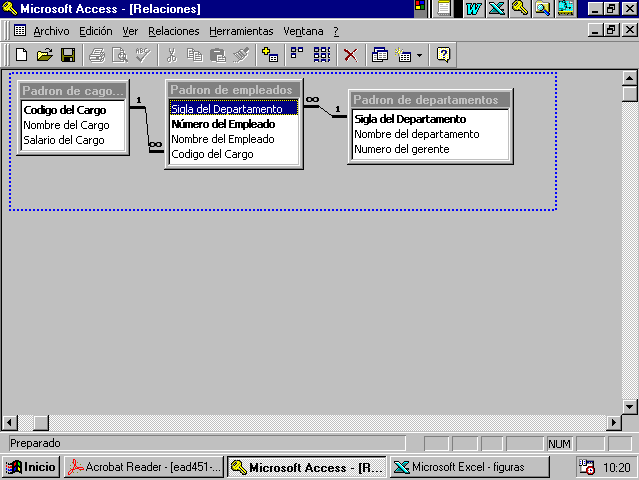This screenshot has height=480, width=639.
Task: Open a database with the folder icon
Action: coord(45,55)
